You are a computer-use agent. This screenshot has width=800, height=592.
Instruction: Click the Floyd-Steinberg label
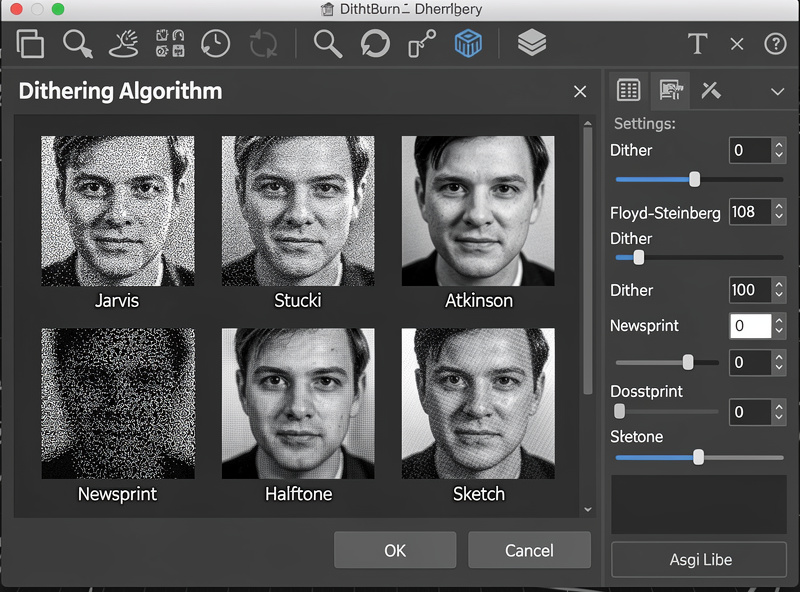[665, 212]
